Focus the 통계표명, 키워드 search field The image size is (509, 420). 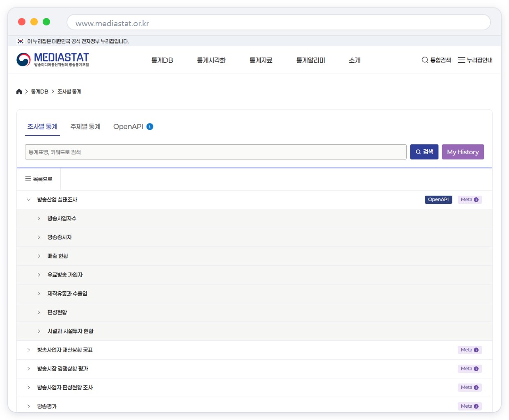(216, 152)
